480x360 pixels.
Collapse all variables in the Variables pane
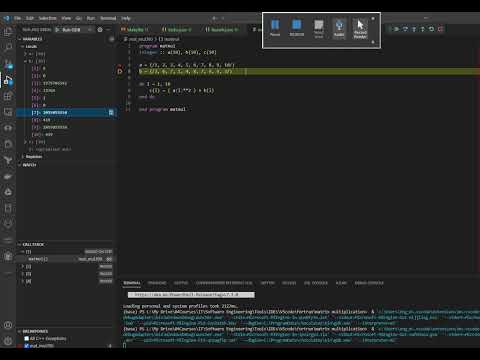coord(112,39)
